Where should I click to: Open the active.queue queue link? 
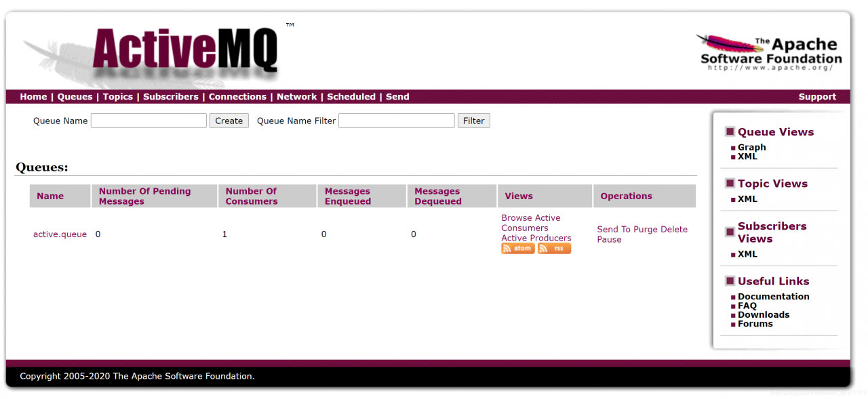click(x=60, y=234)
